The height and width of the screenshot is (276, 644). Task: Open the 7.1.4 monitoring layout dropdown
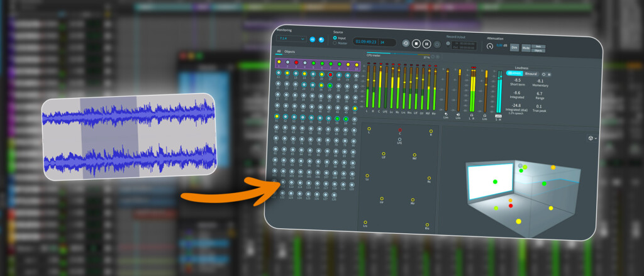(x=291, y=38)
